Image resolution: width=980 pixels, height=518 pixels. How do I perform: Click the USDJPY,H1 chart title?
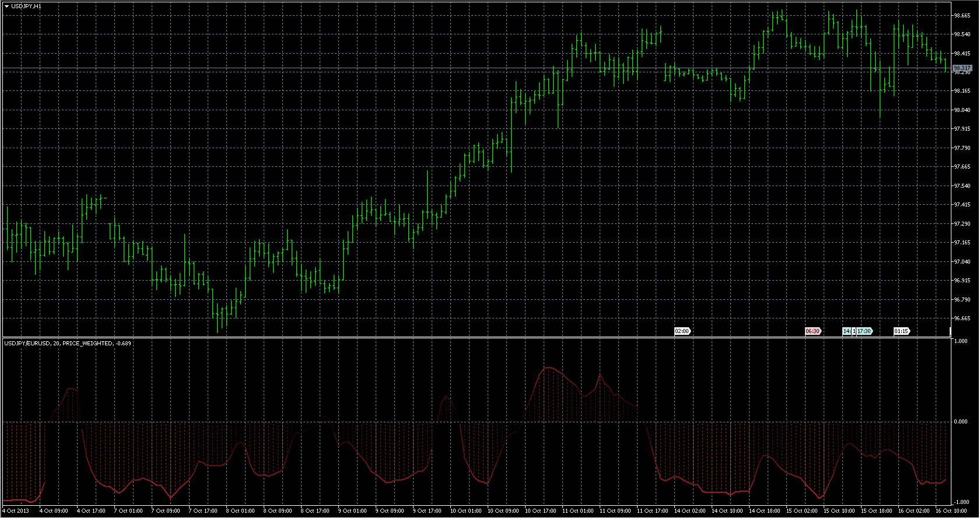26,6
